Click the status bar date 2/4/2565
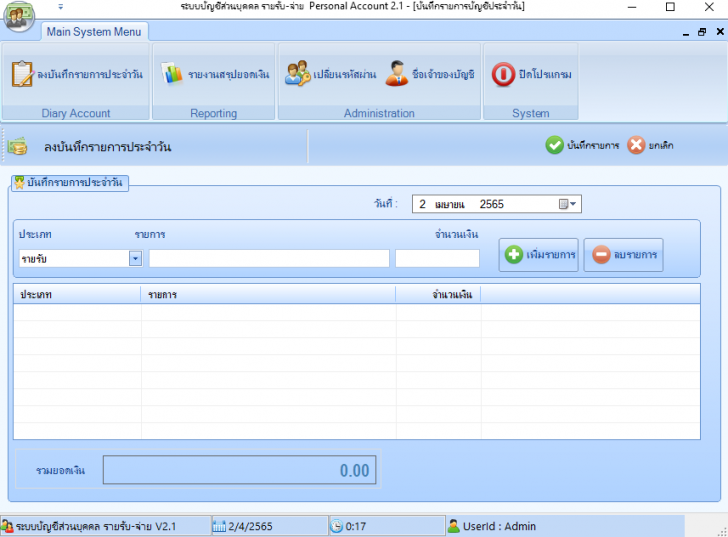Screen dimensions: 728x537 pyautogui.click(x=250, y=526)
